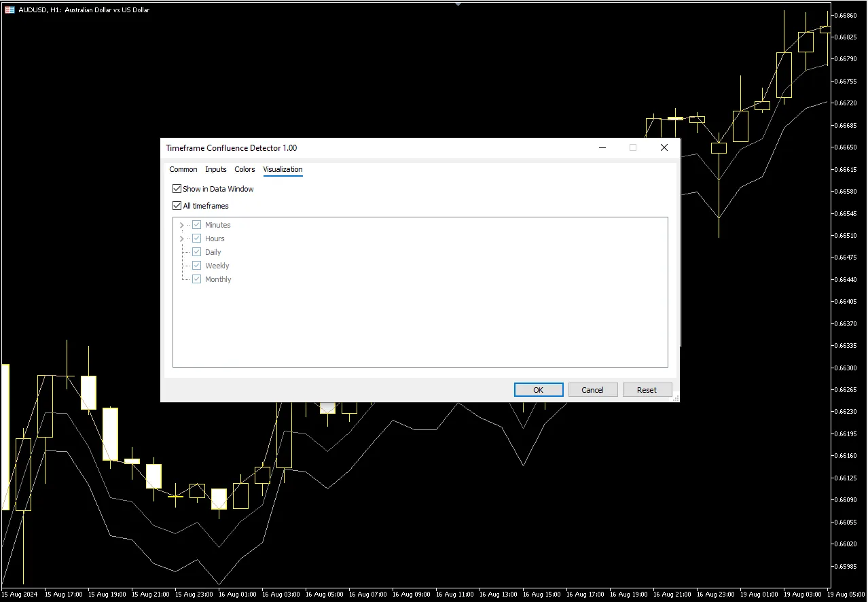Expand the Minutes timeframe group
Screen dimensions: 868x602
(181, 225)
